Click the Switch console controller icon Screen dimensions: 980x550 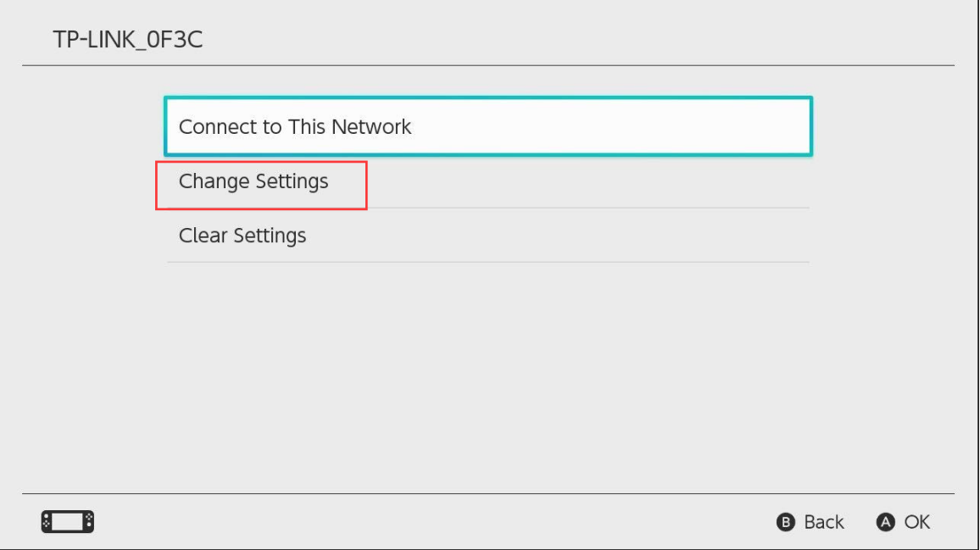tap(68, 522)
